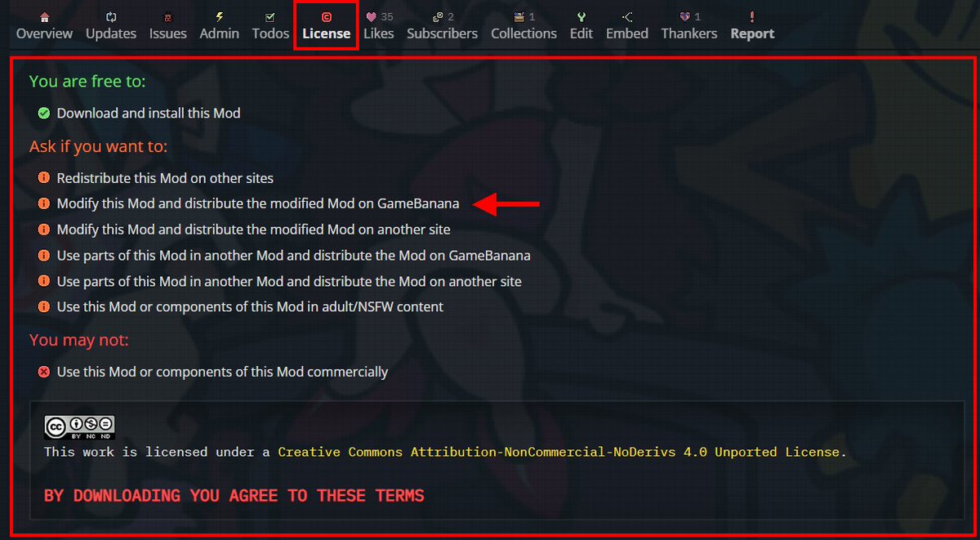
Task: Click the wrench icon above Edit
Action: click(581, 16)
